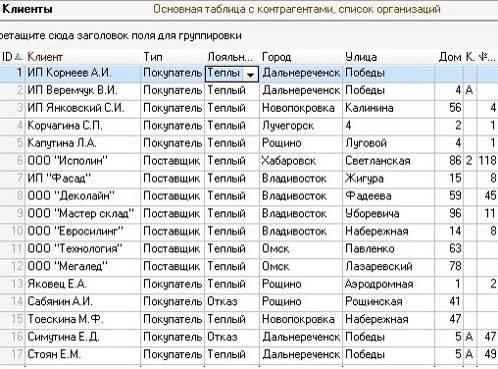
Task: Click the Поставщик type cell for ООО "Исполин"
Action: [171, 161]
